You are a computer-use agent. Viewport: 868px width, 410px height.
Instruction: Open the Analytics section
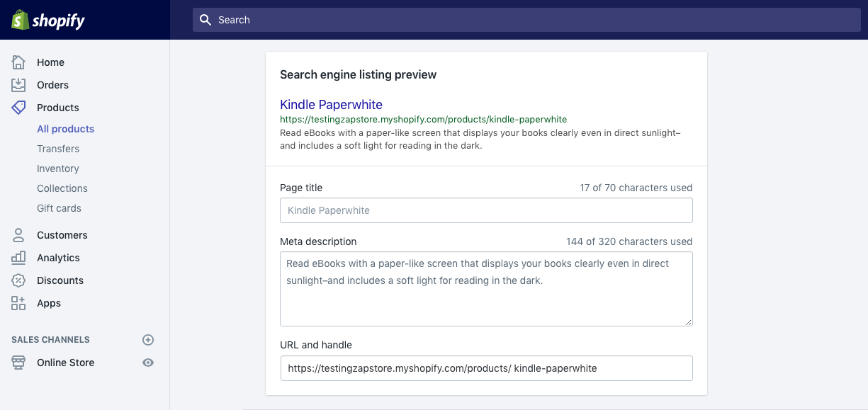point(58,258)
